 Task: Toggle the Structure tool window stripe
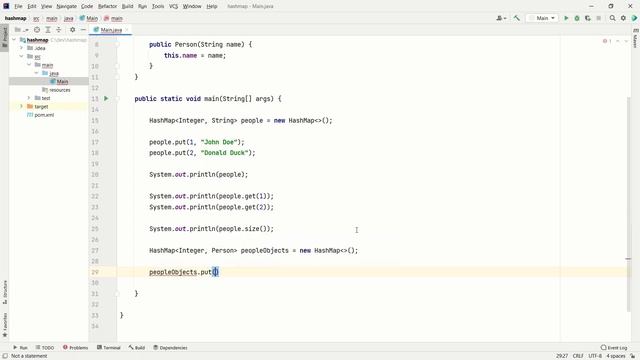coord(4,292)
